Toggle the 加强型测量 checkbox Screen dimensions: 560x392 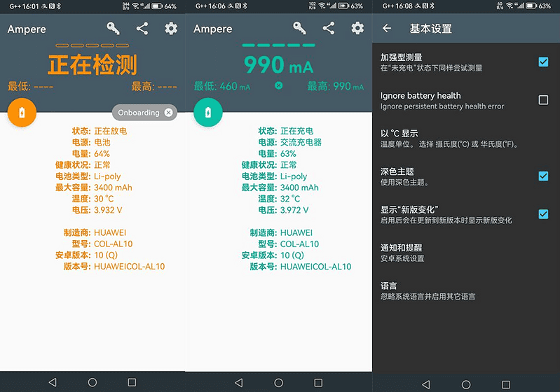pyautogui.click(x=543, y=62)
